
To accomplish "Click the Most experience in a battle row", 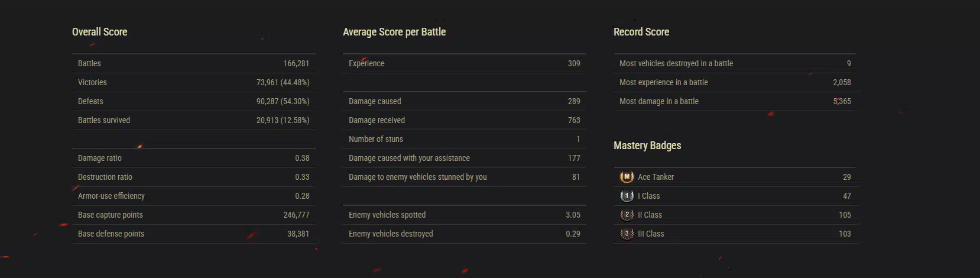I will click(x=735, y=82).
